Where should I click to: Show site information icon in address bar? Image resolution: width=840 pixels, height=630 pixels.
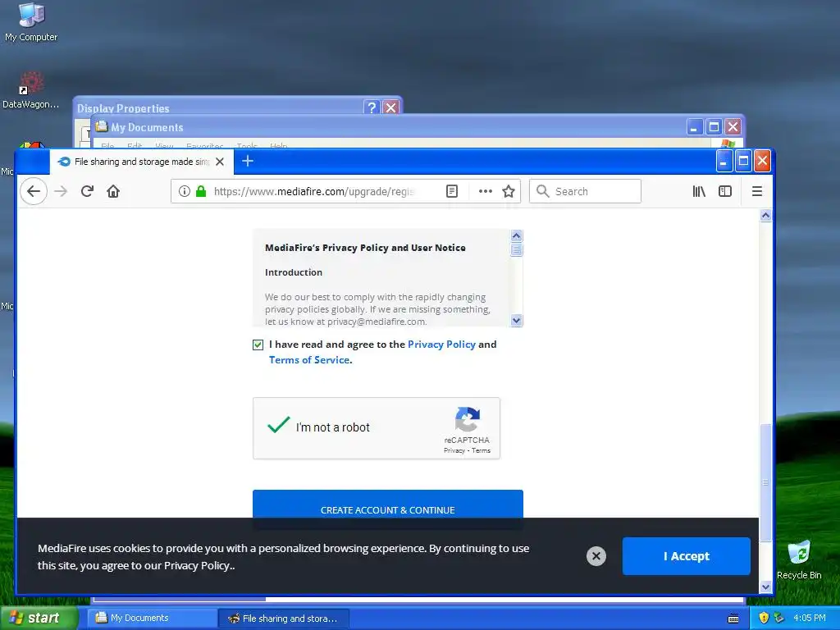point(185,191)
